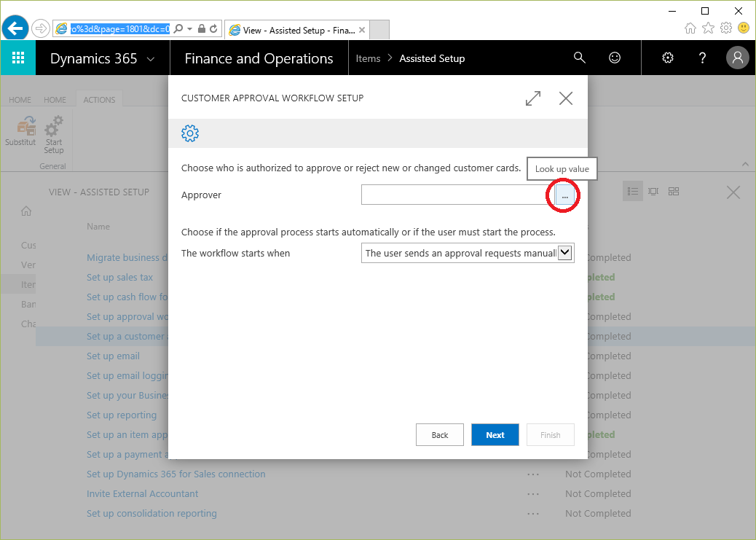Close the Assisted Setup page with the X
756x540 pixels.
733,192
